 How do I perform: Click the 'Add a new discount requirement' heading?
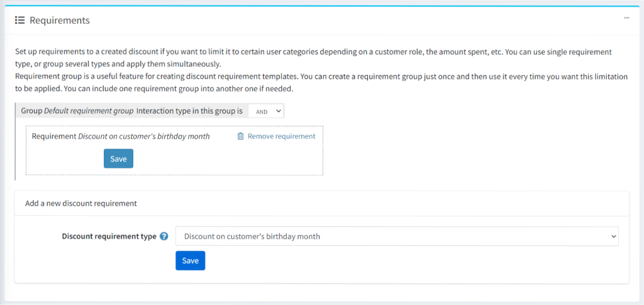81,203
